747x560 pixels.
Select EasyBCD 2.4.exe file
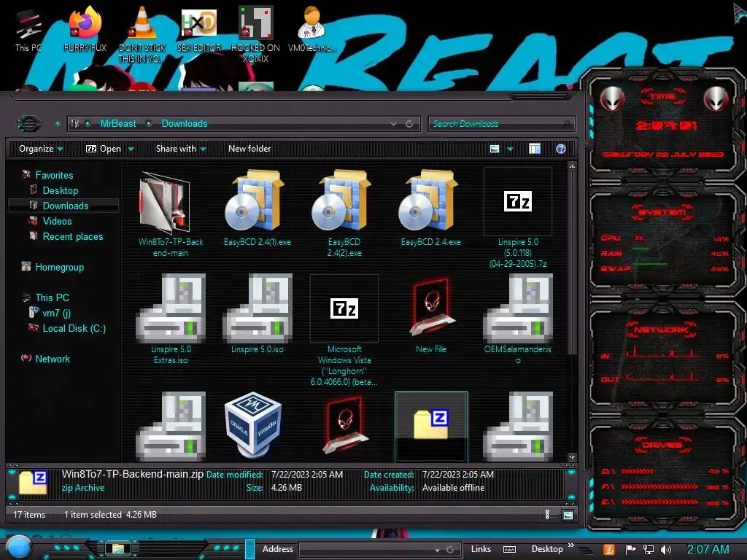coord(430,209)
